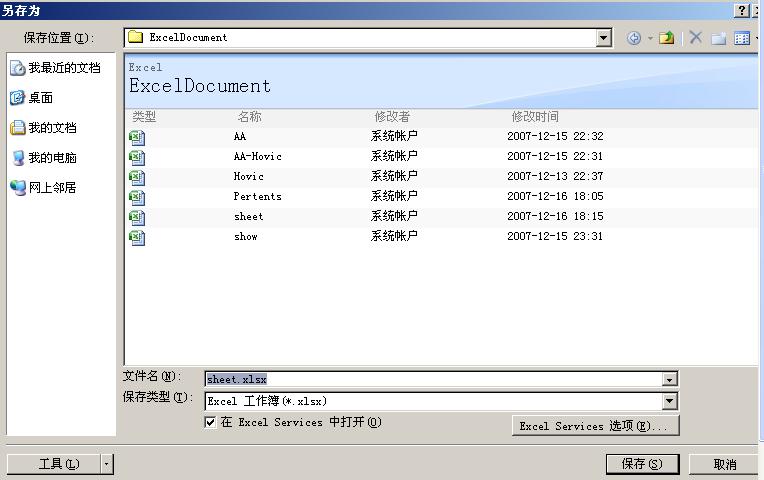This screenshot has width=764, height=480.
Task: Select the file named Hovic
Action: pyautogui.click(x=248, y=176)
